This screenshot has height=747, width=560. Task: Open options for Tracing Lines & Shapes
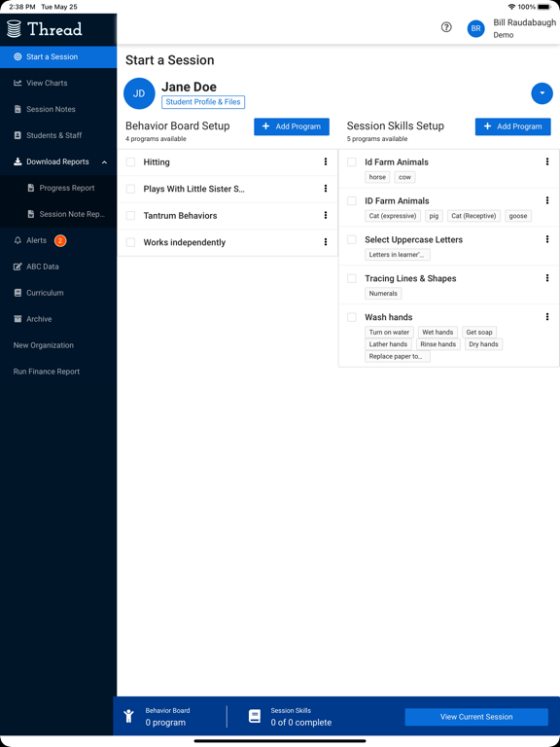[547, 278]
